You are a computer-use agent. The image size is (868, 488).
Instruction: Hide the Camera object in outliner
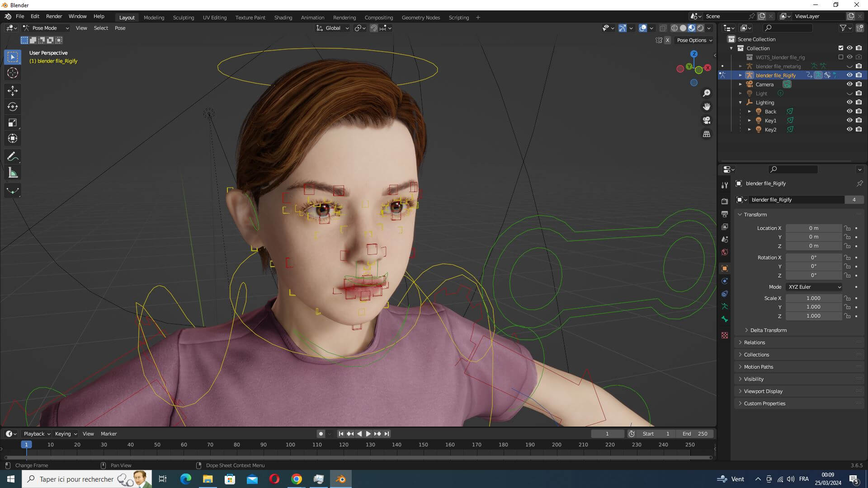click(849, 84)
